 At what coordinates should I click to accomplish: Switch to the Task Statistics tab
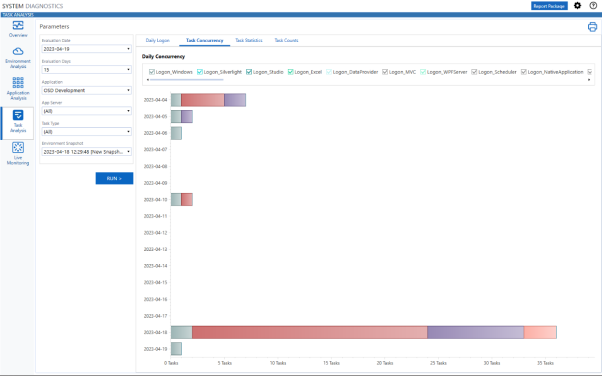coord(249,40)
